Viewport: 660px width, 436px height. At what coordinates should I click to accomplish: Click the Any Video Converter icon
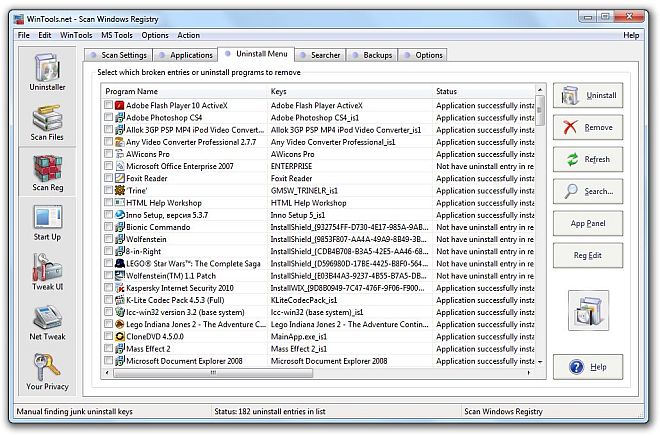click(120, 142)
